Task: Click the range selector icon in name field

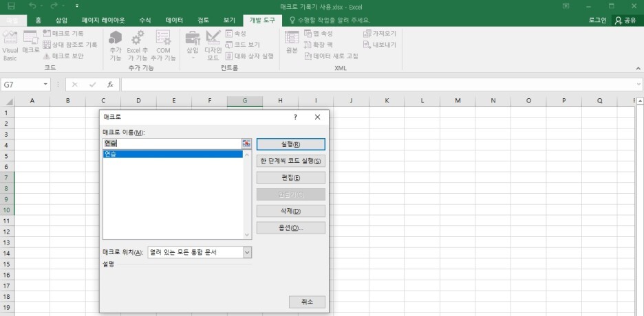Action: click(x=246, y=144)
